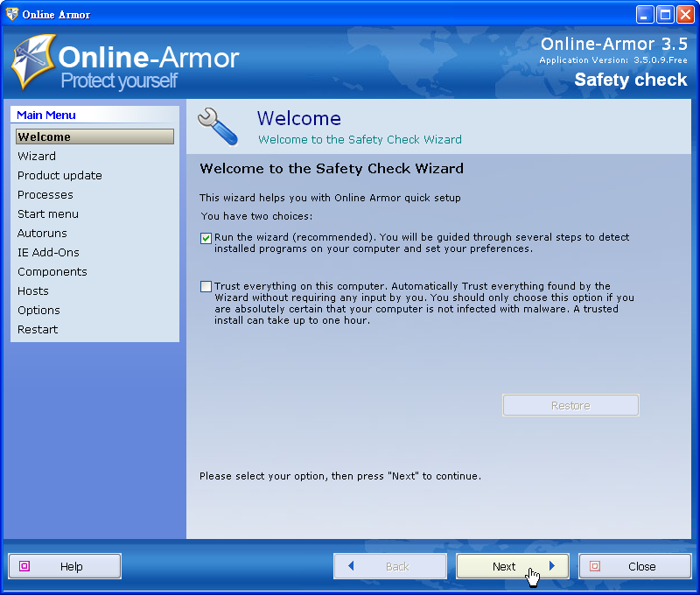Open the Processes section
Image resolution: width=700 pixels, height=595 pixels.
[45, 194]
